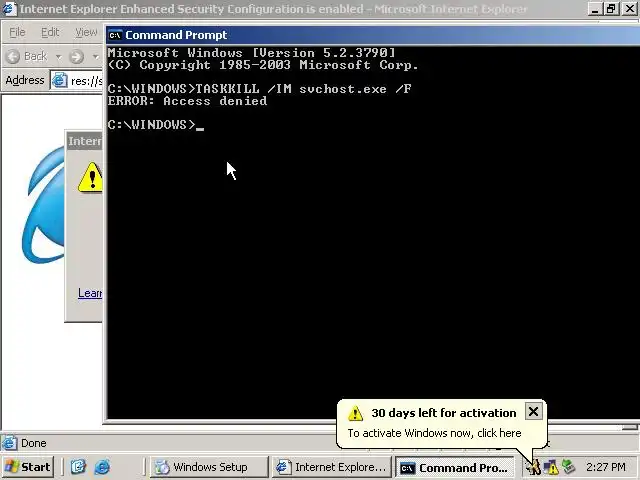The image size is (640, 480).
Task: Click the TASKKILL /IM svchost.exe /F command line
Action: point(260,89)
